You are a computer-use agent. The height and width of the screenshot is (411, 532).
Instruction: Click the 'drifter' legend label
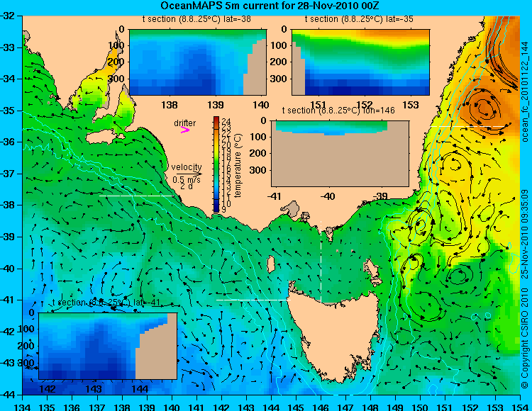[x=185, y=123]
